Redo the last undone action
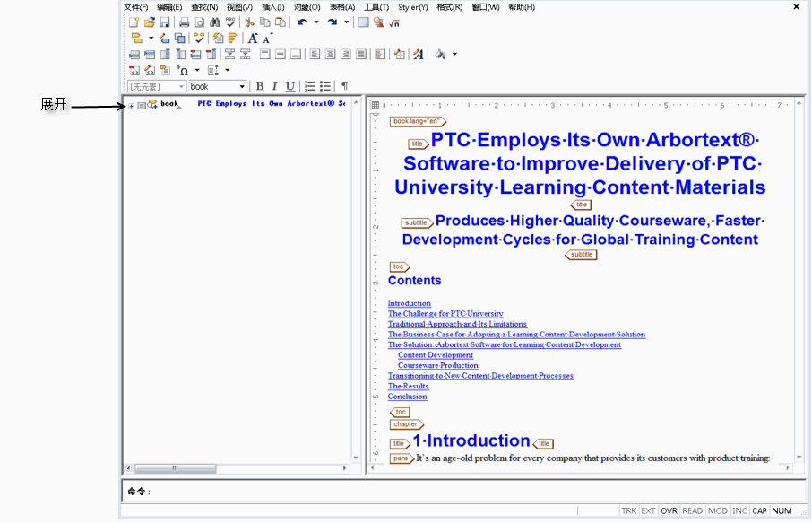812x523 pixels. click(333, 22)
